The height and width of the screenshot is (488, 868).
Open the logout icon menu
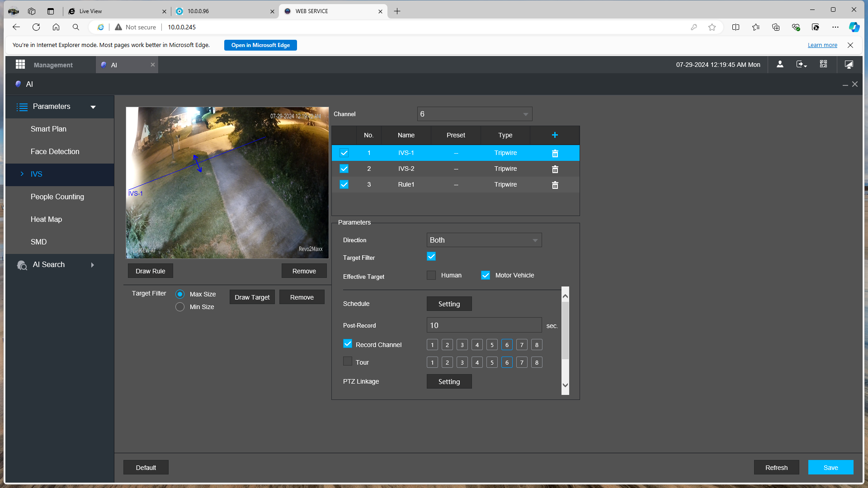[x=801, y=65]
